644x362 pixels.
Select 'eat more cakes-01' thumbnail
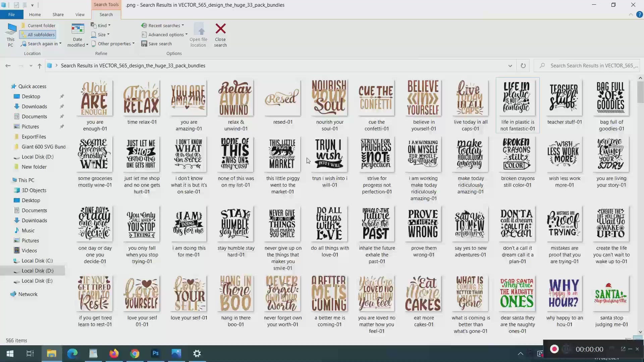pyautogui.click(x=424, y=294)
